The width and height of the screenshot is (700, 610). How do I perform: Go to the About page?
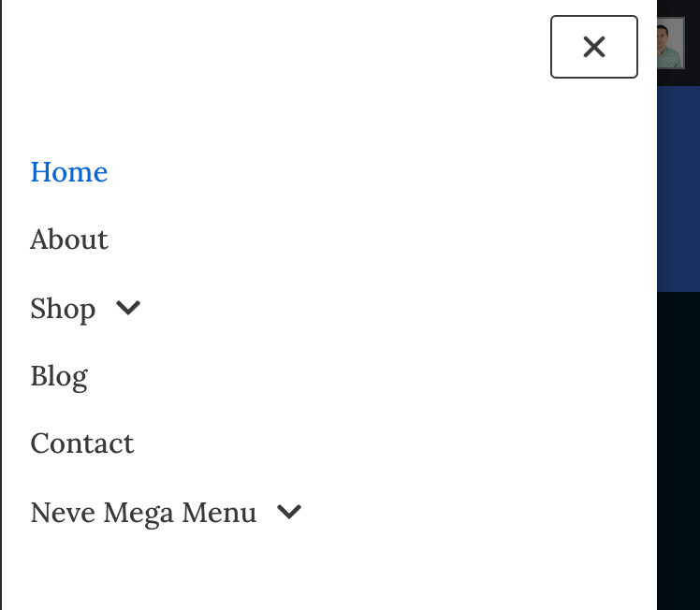click(68, 240)
